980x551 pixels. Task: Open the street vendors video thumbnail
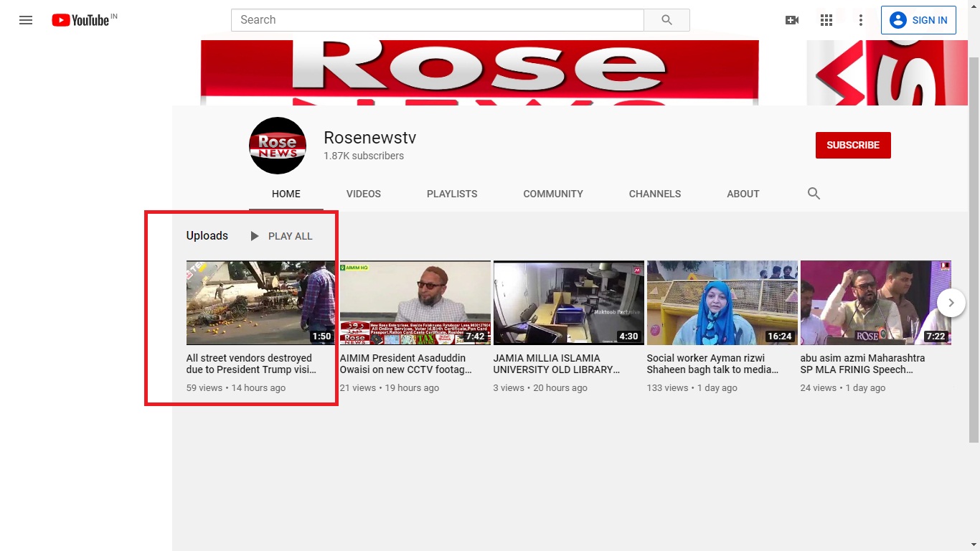(261, 303)
